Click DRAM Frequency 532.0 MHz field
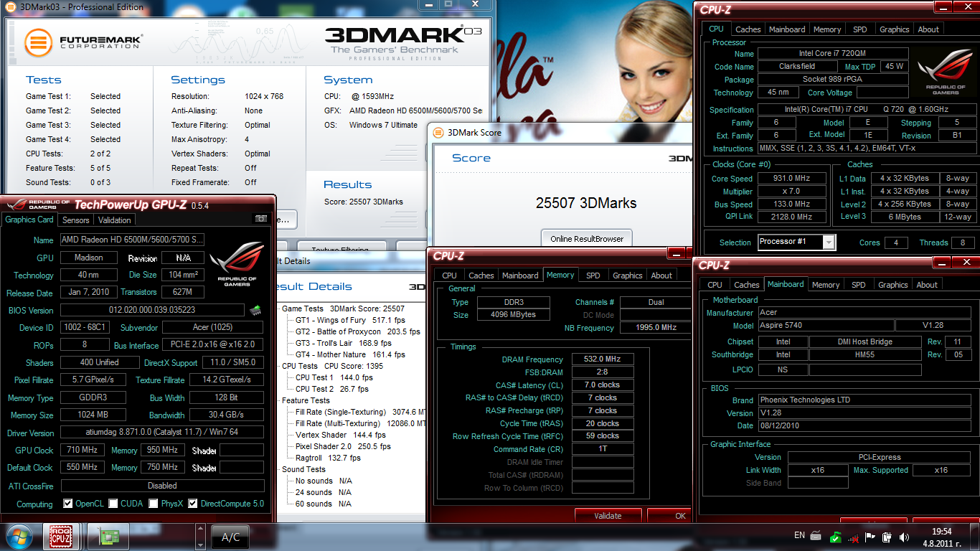 tap(603, 359)
